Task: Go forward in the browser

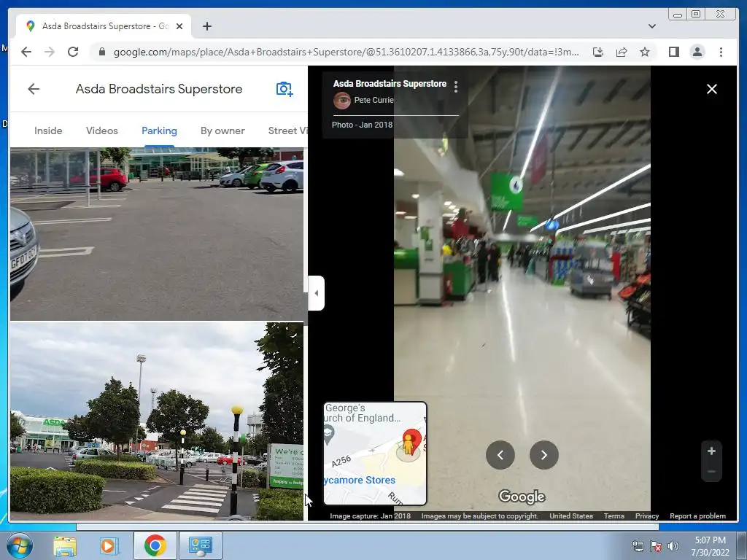Action: click(x=50, y=52)
